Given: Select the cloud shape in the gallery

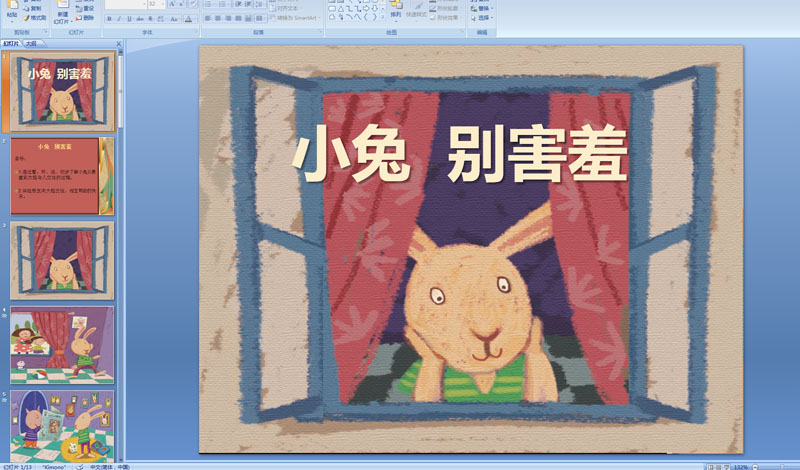Looking at the screenshot, I should coord(332,17).
